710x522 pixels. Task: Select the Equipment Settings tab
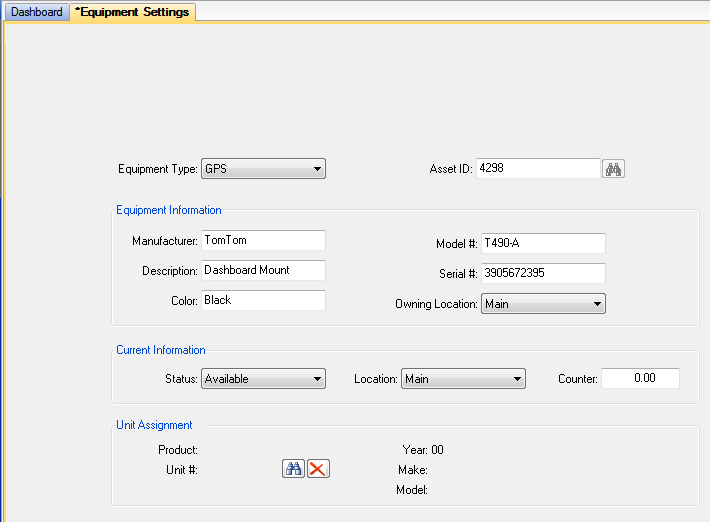pyautogui.click(x=132, y=12)
